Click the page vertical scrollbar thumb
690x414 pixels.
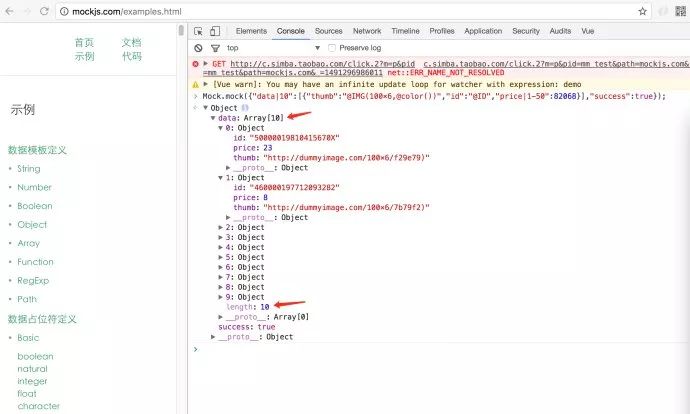pyautogui.click(x=181, y=30)
